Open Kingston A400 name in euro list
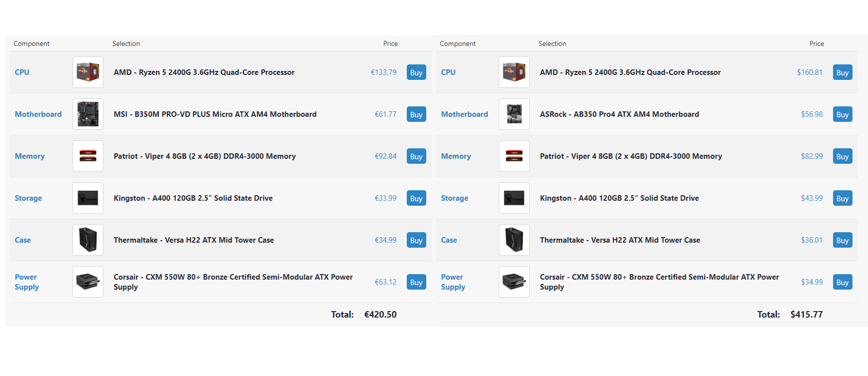868x376 pixels. [193, 198]
